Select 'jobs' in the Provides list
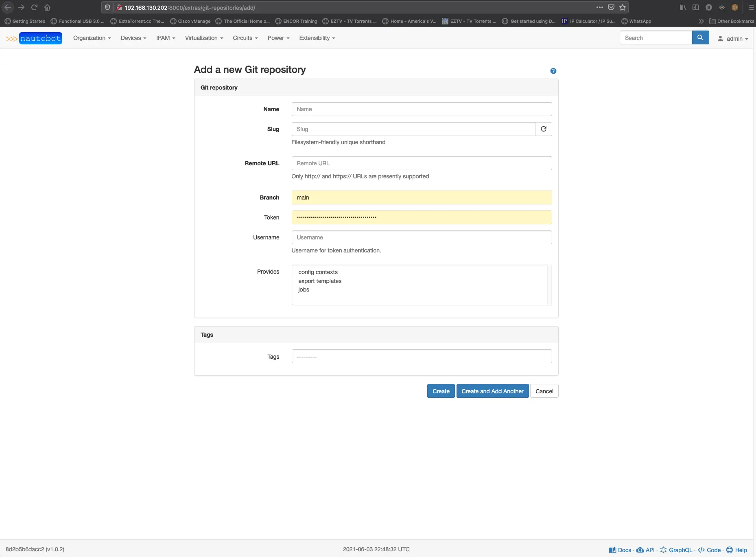Viewport: 756px width, 557px height. pyautogui.click(x=304, y=289)
